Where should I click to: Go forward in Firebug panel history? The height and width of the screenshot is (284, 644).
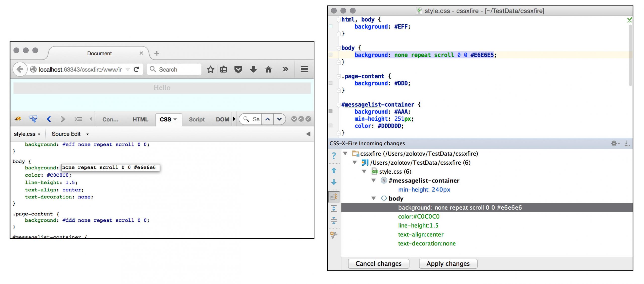(x=63, y=119)
